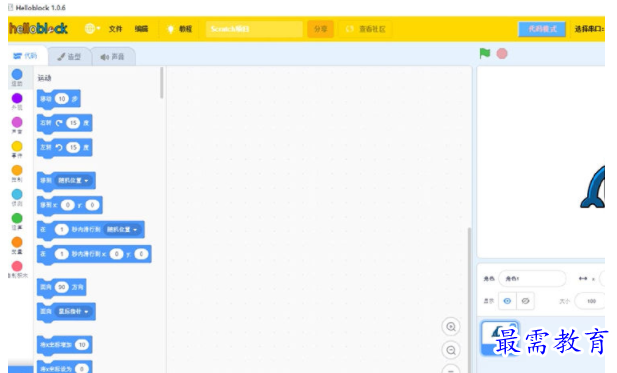
Task: Click the sprite size field showing 100
Action: 590,301
